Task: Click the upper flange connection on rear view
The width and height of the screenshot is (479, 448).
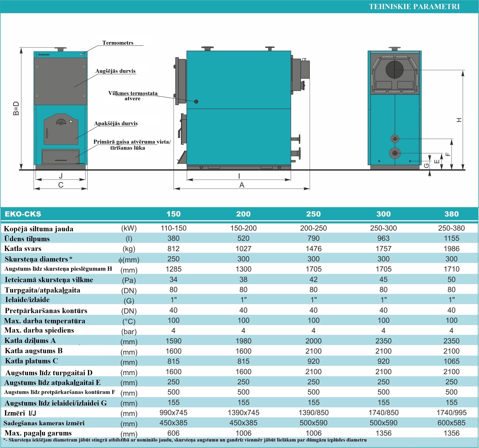Action: tap(395, 139)
